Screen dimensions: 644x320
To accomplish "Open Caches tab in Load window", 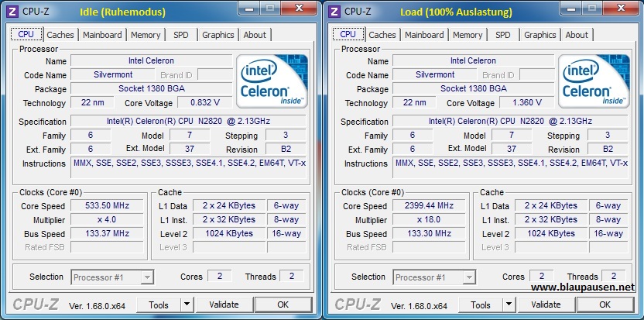I will 382,35.
